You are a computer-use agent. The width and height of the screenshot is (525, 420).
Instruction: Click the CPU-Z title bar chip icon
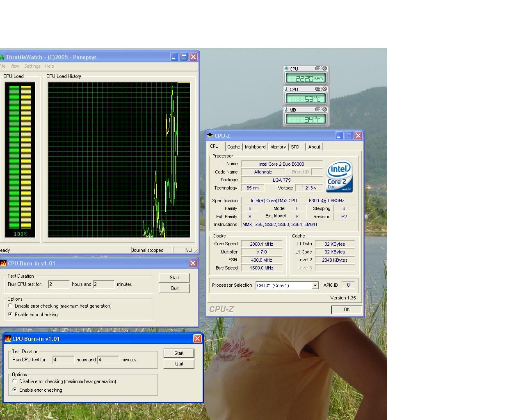click(210, 135)
